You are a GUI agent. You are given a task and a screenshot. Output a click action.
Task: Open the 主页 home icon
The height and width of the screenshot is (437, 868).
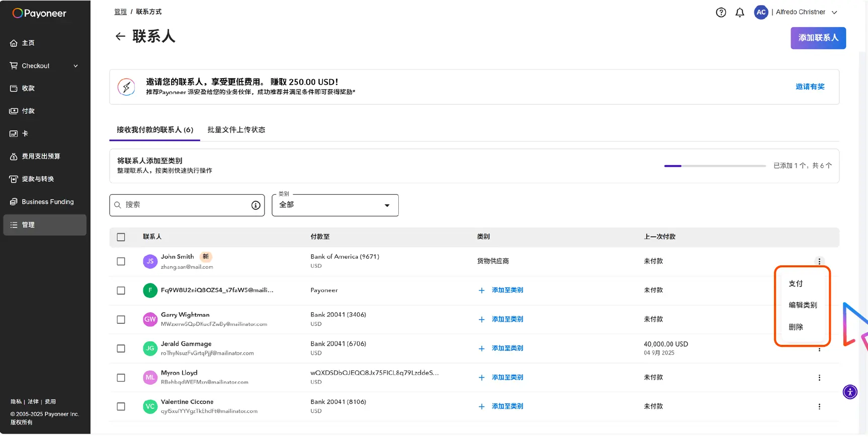tap(14, 43)
